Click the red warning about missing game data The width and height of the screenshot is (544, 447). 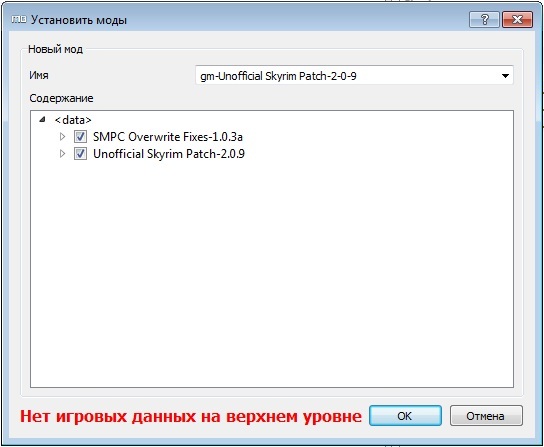pos(190,416)
